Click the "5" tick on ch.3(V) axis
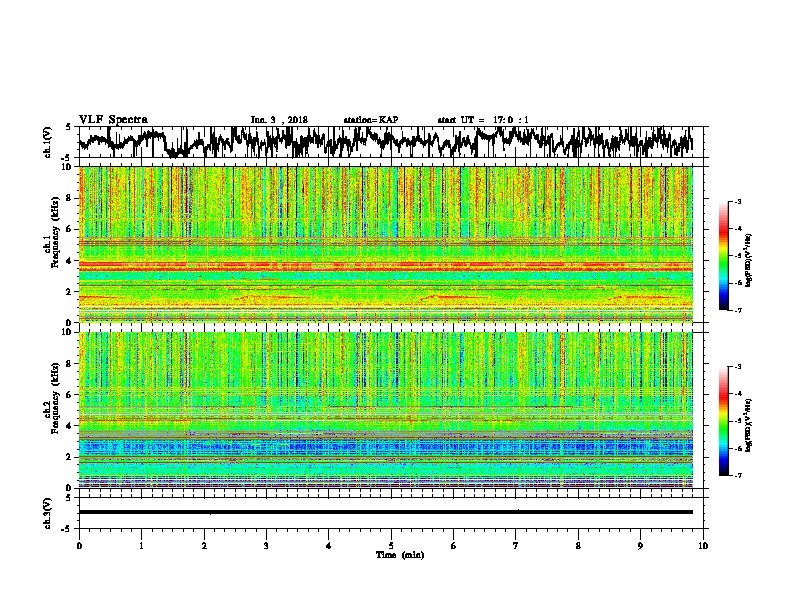792x612 pixels. coord(68,498)
